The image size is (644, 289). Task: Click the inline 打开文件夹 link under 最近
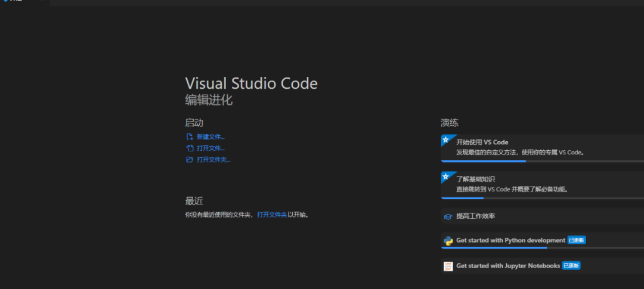point(272,215)
